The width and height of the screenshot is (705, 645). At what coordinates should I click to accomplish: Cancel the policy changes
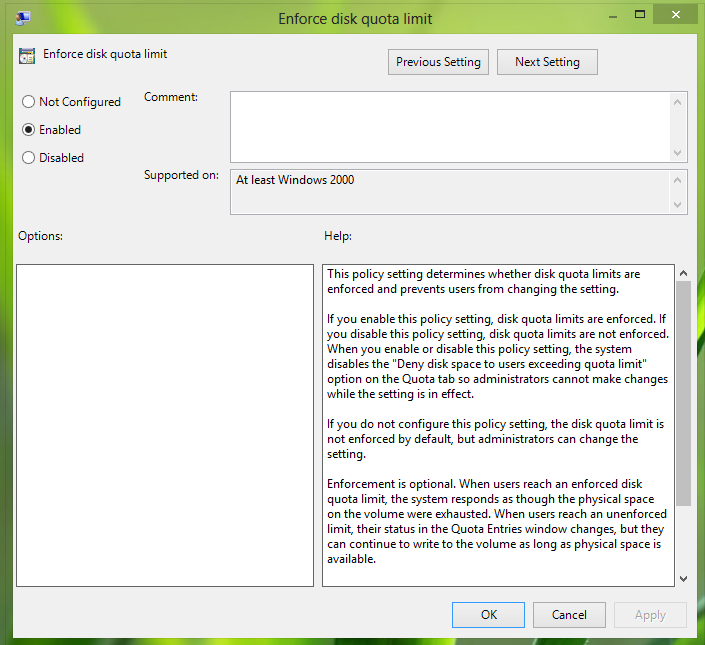click(569, 614)
